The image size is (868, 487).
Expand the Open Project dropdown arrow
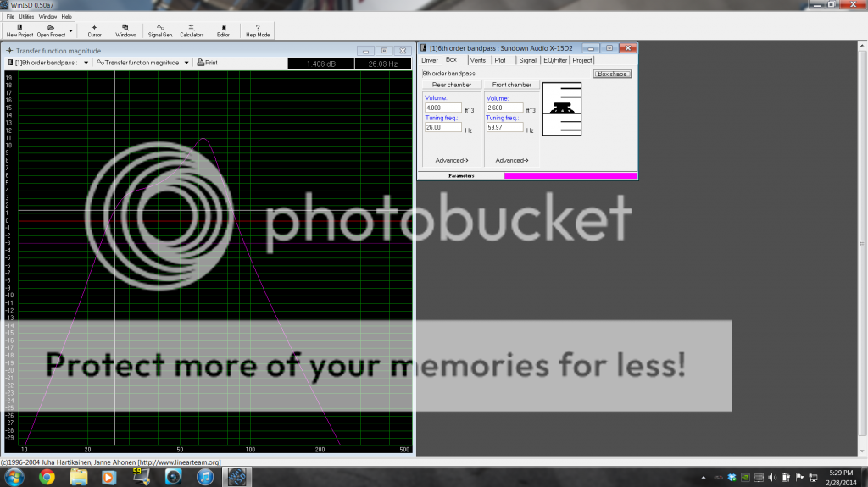pyautogui.click(x=71, y=30)
